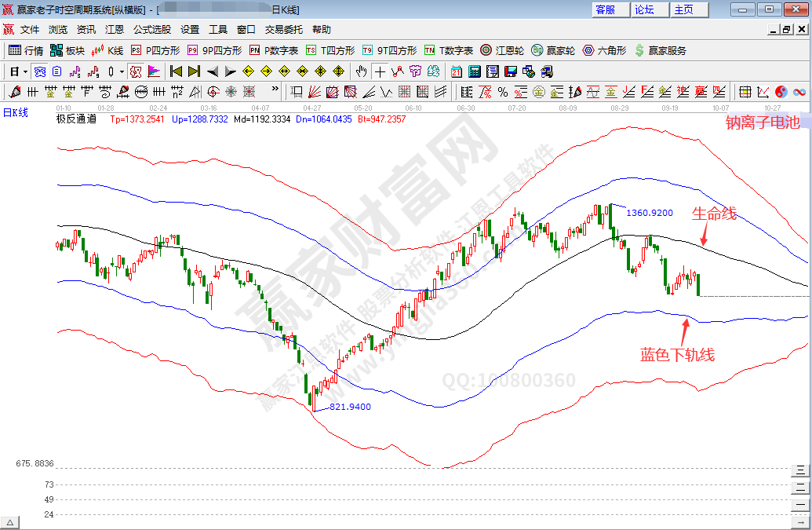Toggle the red knot pattern indicator button
Image resolution: width=812 pixels, height=530 pixels.
pyautogui.click(x=136, y=71)
